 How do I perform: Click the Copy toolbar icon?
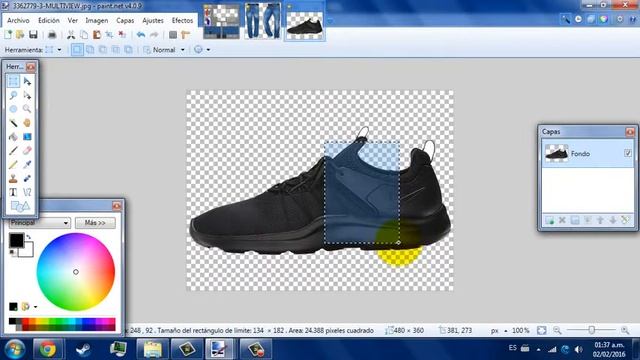click(84, 35)
